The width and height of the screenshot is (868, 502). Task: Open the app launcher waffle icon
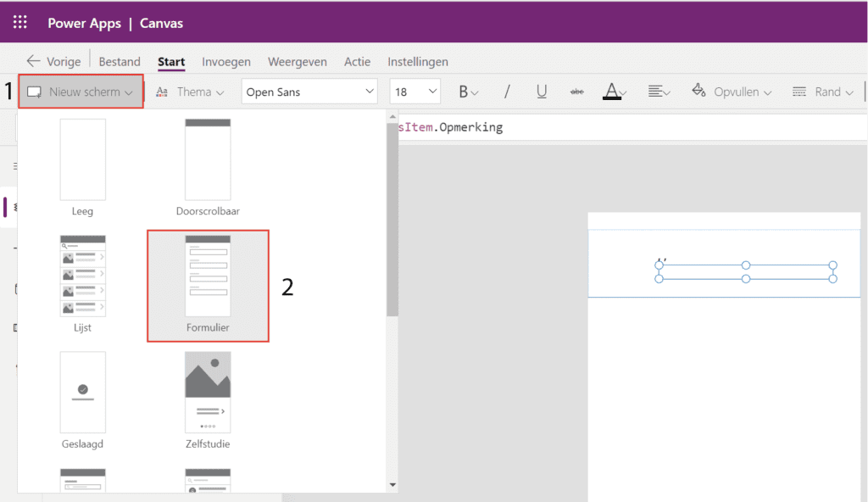(20, 22)
